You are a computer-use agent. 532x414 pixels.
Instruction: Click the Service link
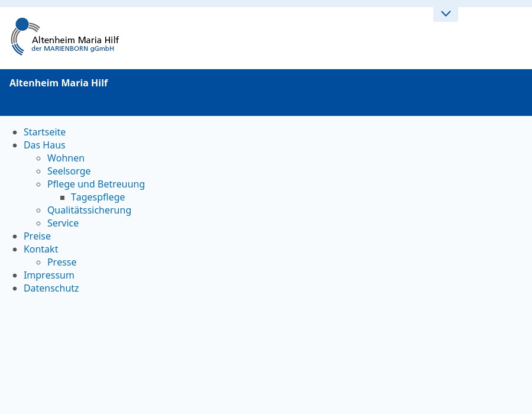click(63, 223)
